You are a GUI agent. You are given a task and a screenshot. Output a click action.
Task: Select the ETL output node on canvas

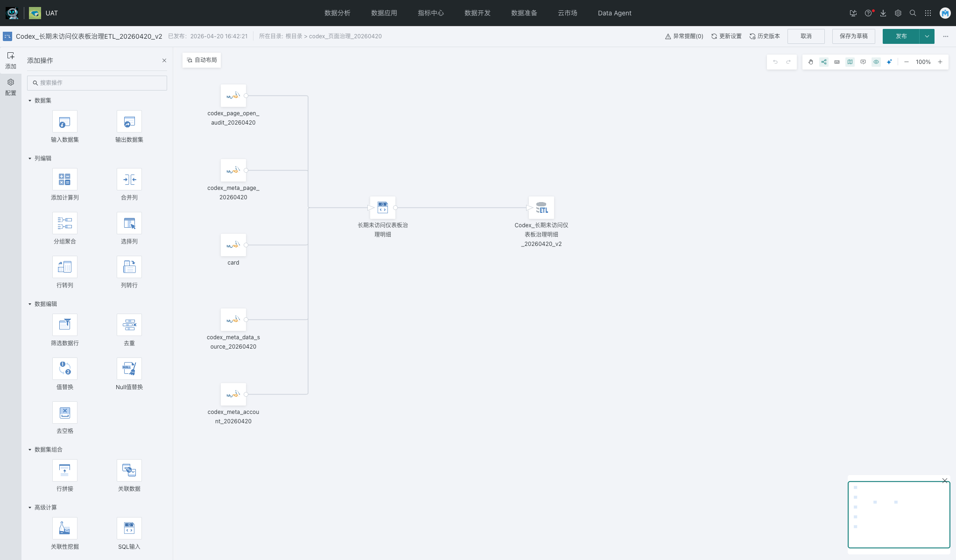[x=541, y=208]
